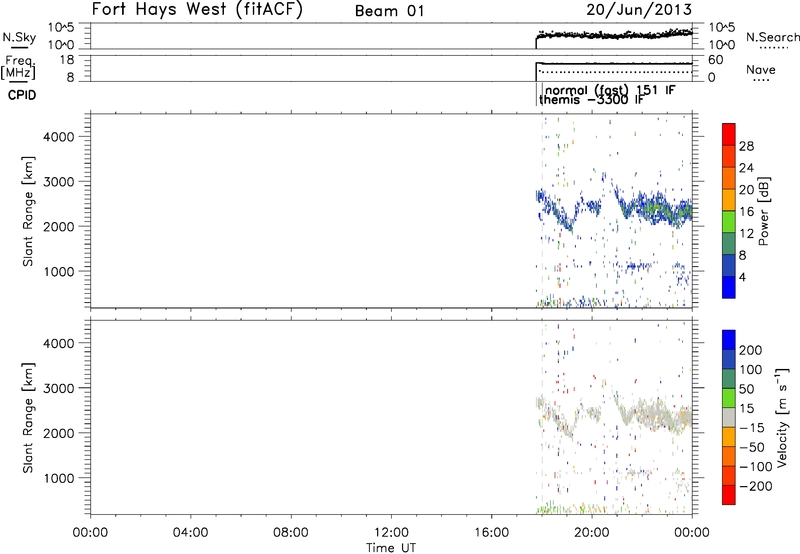Pick the bright blue power swatch below 4 dB
Screen dimensions: 800x554
click(x=729, y=287)
